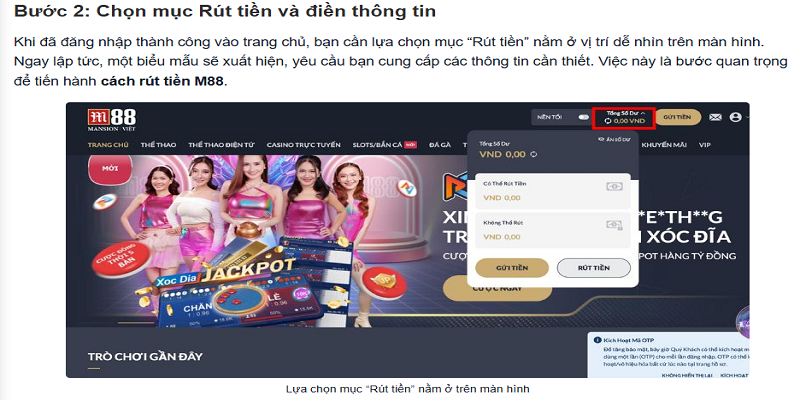Expand the arrow next to the account icon

(x=746, y=117)
